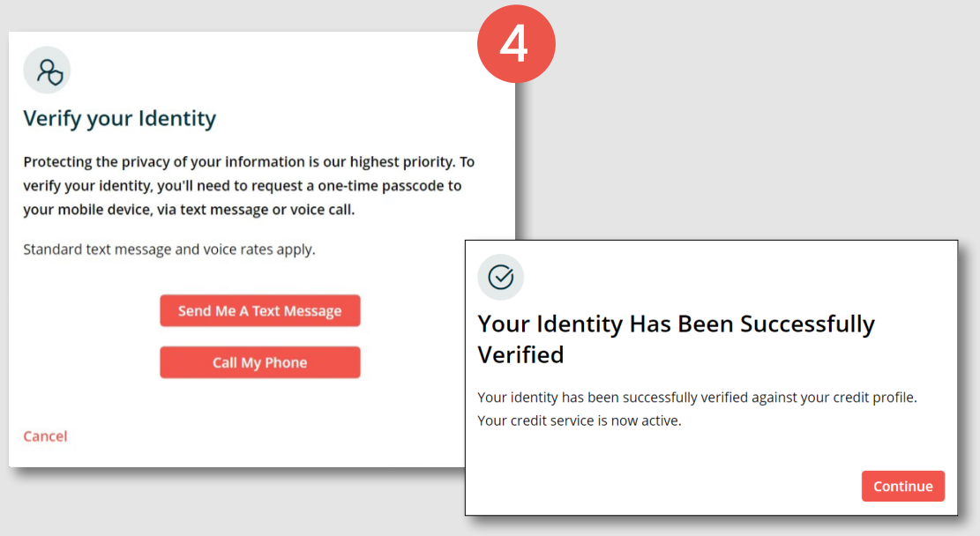Click 'Standard text message' at notice start

[x=97, y=249]
